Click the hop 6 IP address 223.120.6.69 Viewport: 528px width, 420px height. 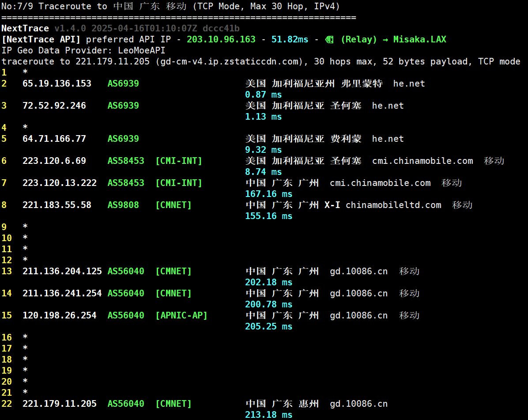[x=54, y=161]
